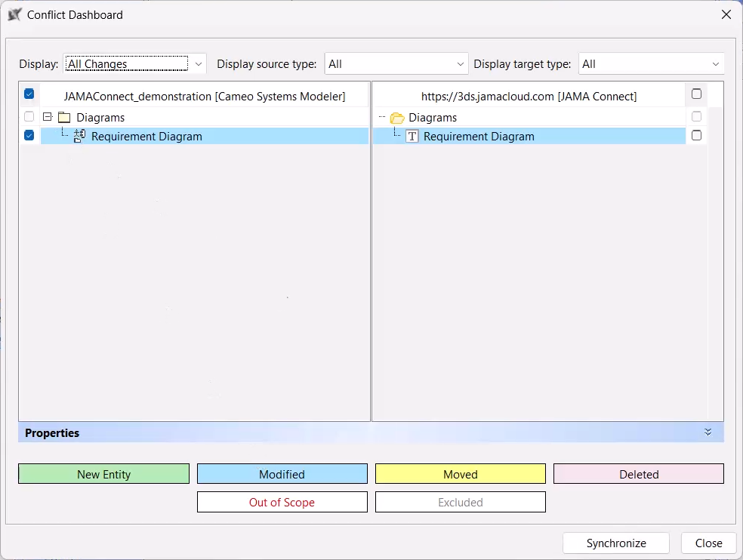Open the Display source type dropdown
Image resolution: width=743 pixels, height=560 pixels.
point(396,64)
